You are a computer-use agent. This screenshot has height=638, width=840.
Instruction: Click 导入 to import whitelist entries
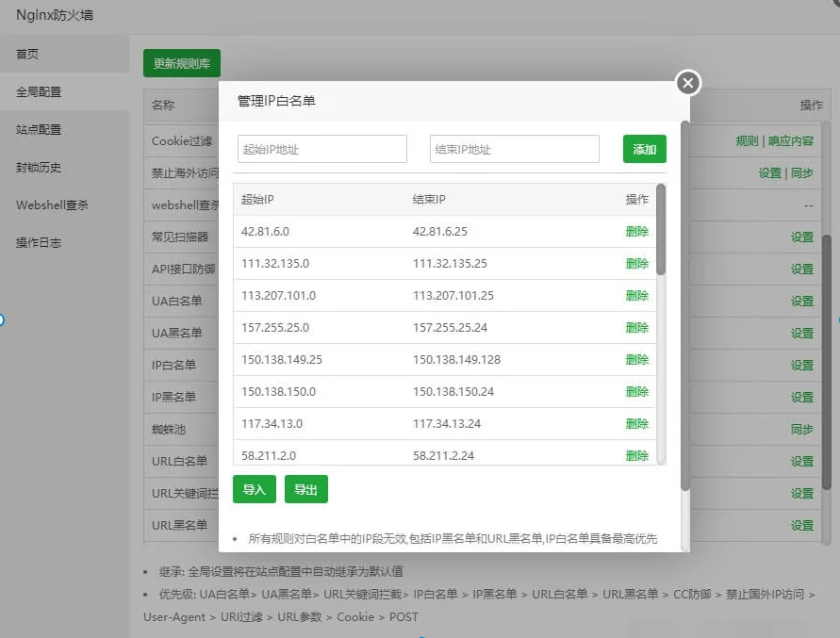254,490
